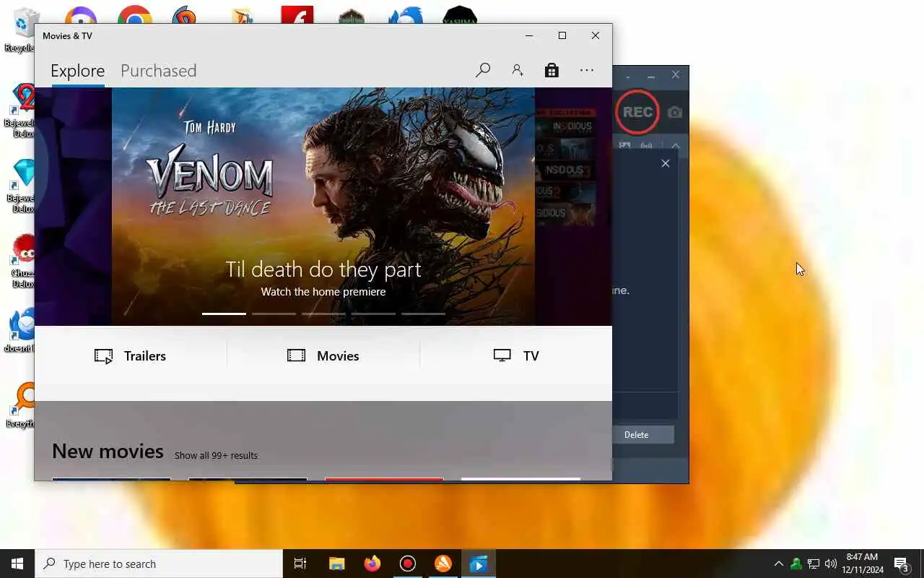The width and height of the screenshot is (924, 578).
Task: Select the Bejeweled 2 Deluxe shortcut
Action: point(22,110)
